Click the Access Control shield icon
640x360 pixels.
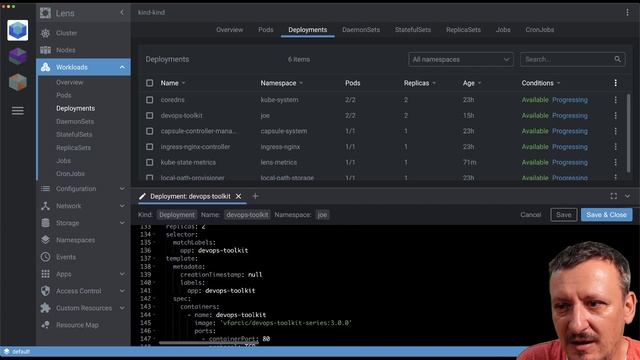(45, 291)
